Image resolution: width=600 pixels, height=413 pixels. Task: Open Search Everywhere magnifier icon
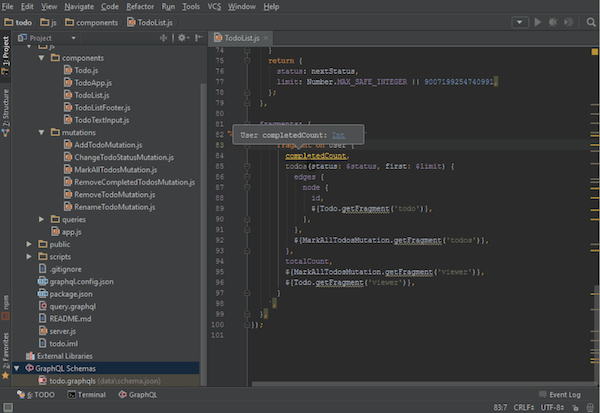(x=591, y=21)
